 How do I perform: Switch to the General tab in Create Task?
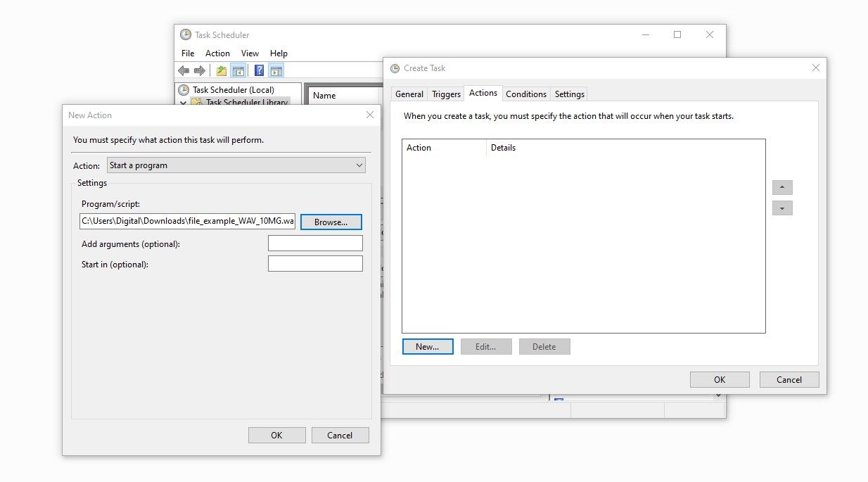click(x=409, y=94)
